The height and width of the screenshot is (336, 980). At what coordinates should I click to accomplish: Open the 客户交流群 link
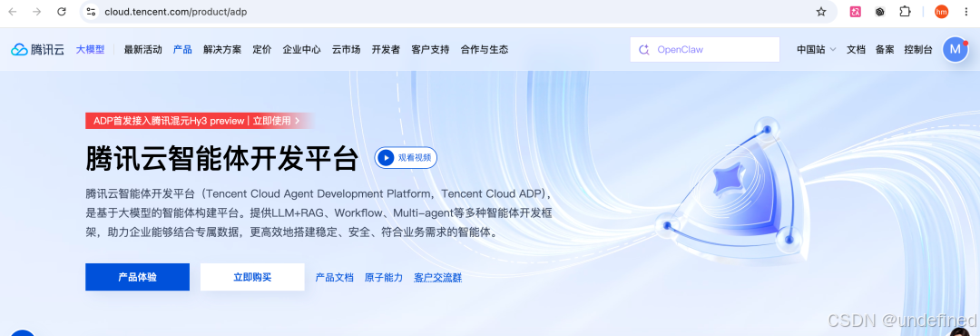click(438, 277)
